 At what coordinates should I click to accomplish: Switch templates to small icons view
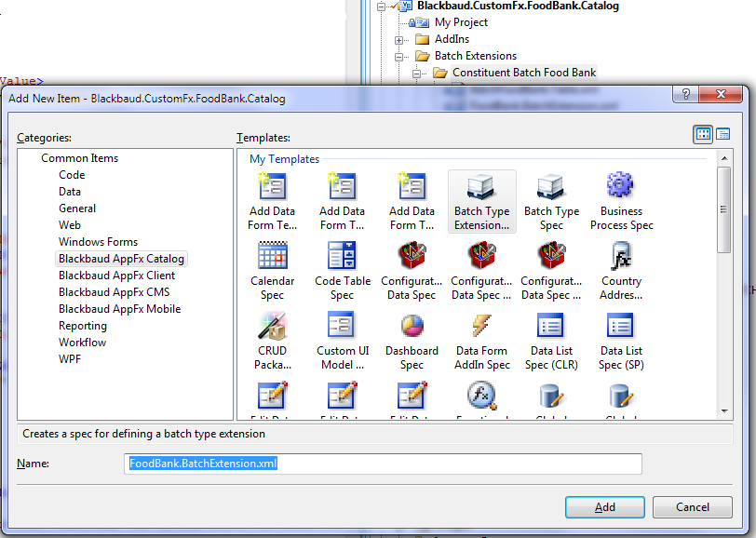[722, 134]
